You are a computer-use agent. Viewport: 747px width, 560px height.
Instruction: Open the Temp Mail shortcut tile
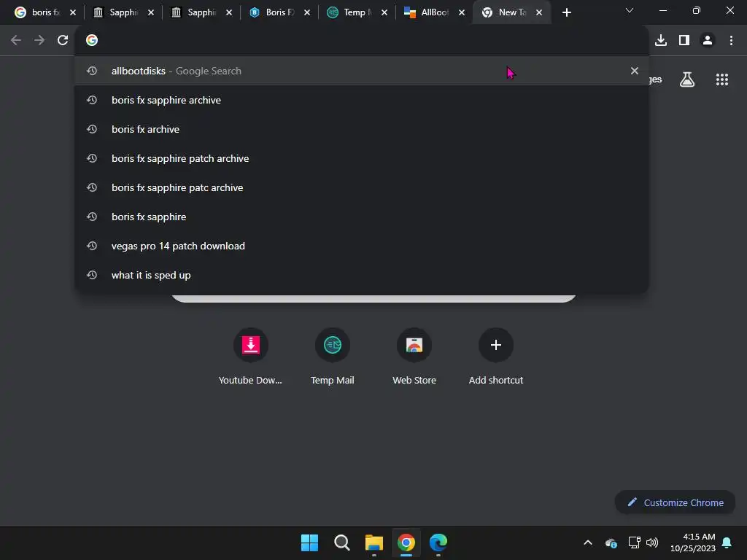click(x=333, y=356)
